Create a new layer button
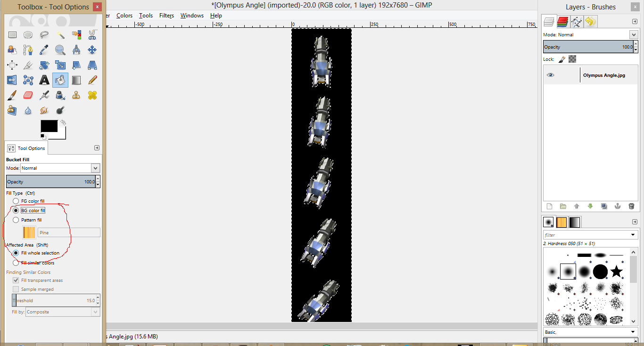The height and width of the screenshot is (346, 644). point(549,206)
